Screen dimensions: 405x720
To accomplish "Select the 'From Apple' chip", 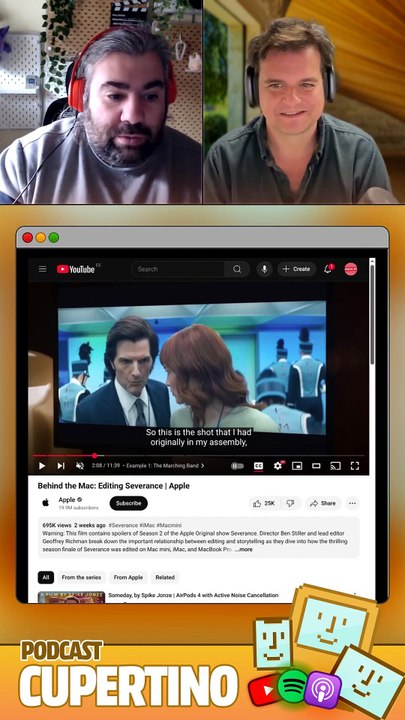I will 128,577.
